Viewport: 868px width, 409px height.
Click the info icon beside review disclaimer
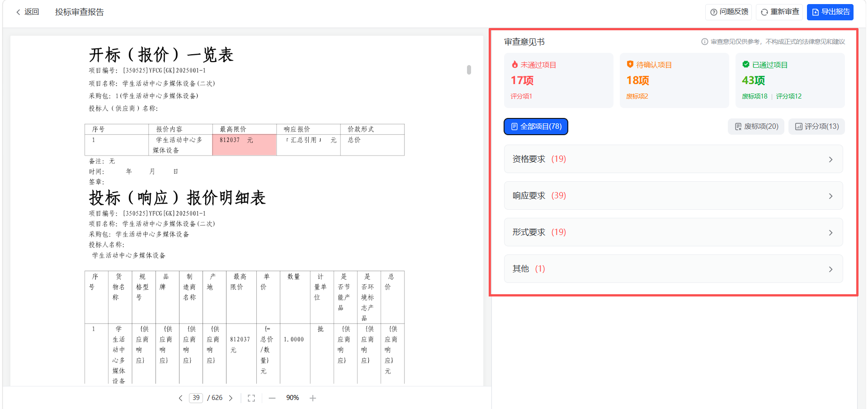click(x=704, y=42)
